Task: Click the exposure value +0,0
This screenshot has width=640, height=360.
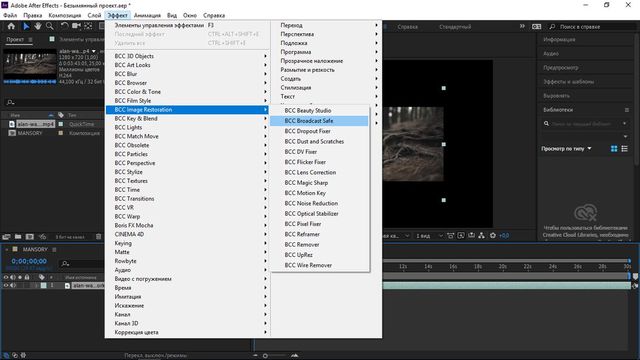Action: [504, 236]
